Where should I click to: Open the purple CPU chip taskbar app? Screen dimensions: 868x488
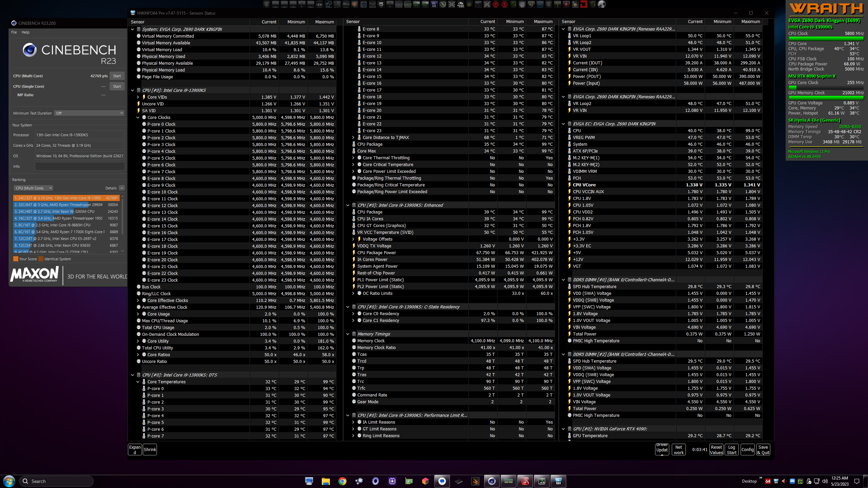pyautogui.click(x=392, y=481)
